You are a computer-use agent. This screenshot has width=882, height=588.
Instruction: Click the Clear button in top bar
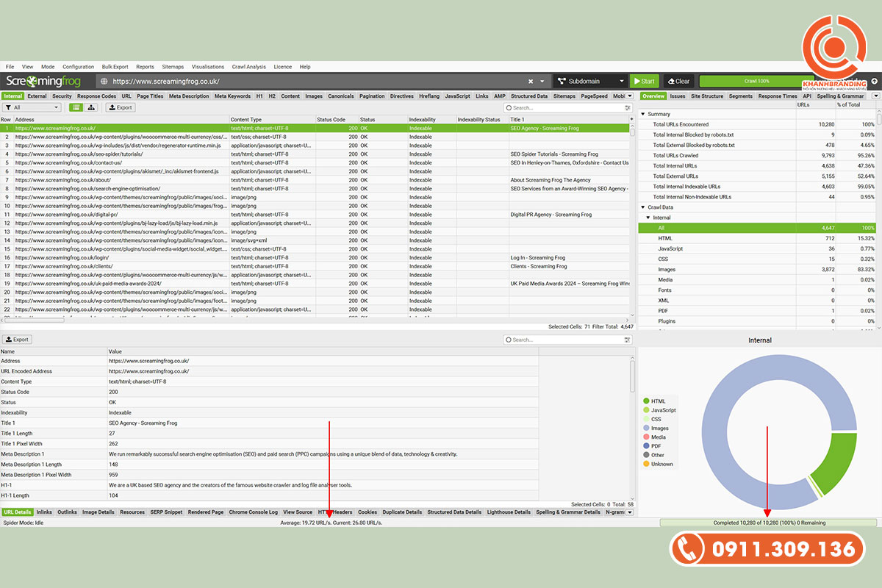pyautogui.click(x=678, y=82)
